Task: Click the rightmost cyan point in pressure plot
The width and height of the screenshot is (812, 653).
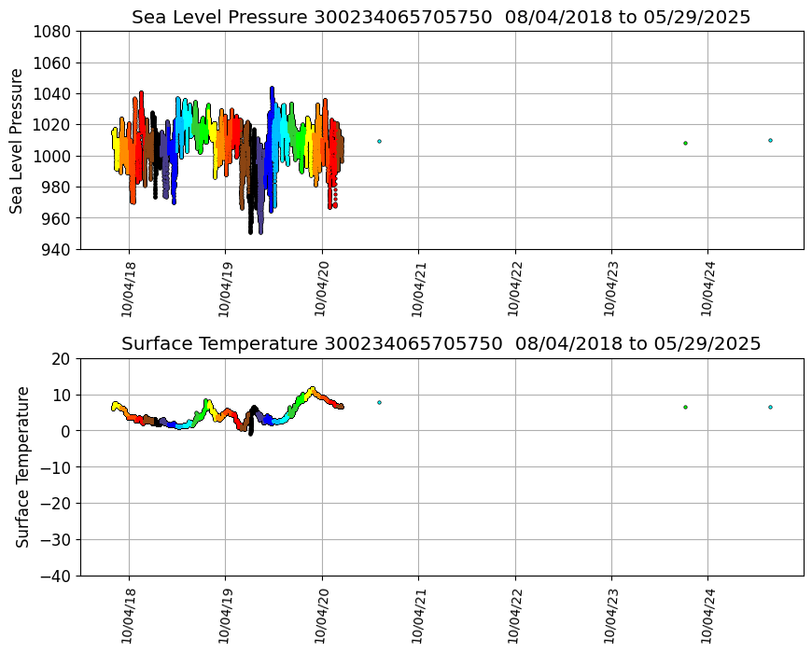Action: [770, 140]
